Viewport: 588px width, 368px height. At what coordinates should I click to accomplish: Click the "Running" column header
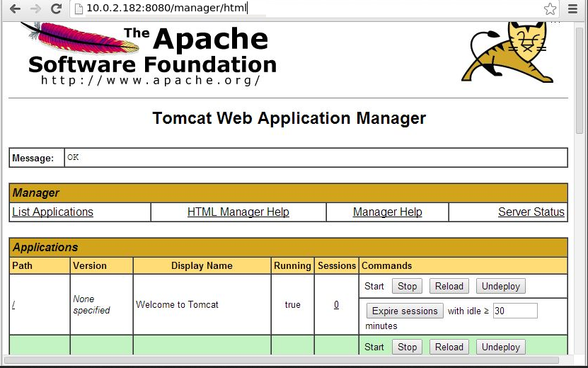292,265
